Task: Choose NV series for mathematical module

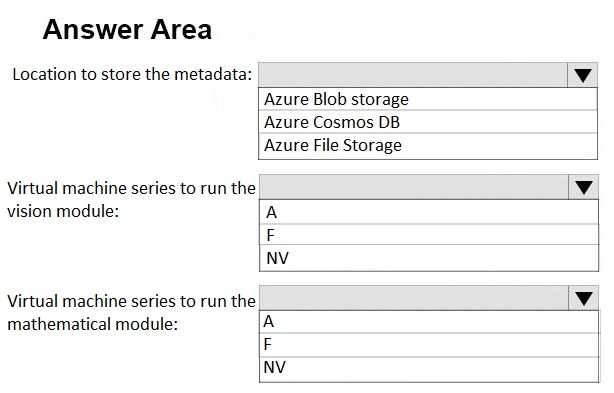Action: (429, 369)
